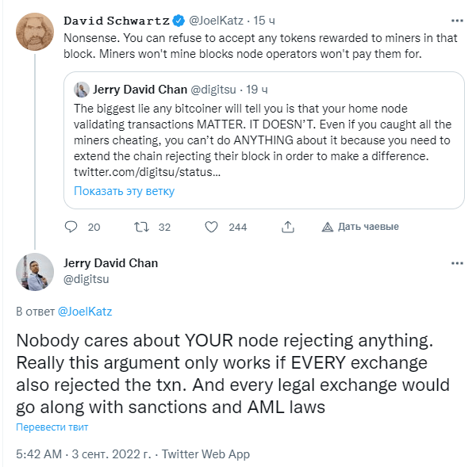Screen dimensions: 476x467
Task: Click the 5:42 AM tweet timestamp
Action: tap(39, 454)
